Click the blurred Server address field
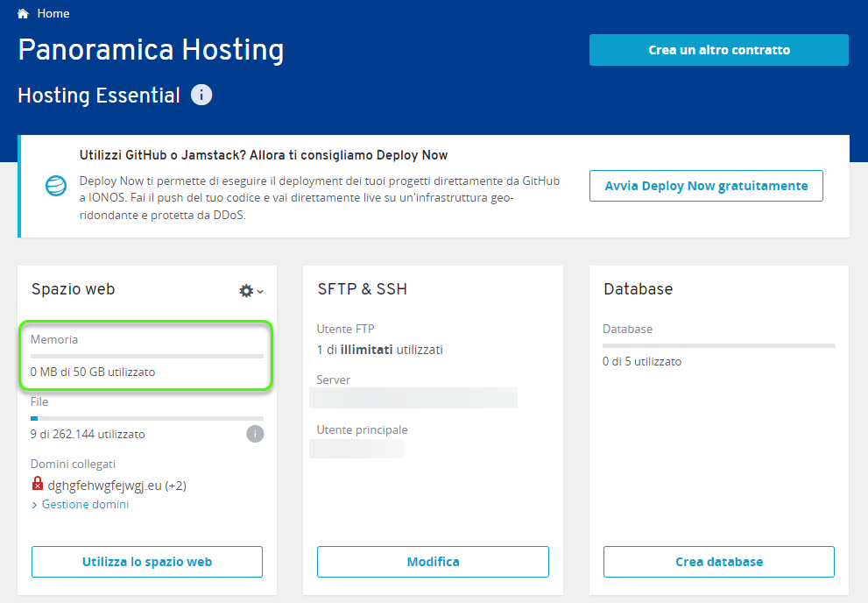Screen dimensions: 868x603 click(413, 398)
